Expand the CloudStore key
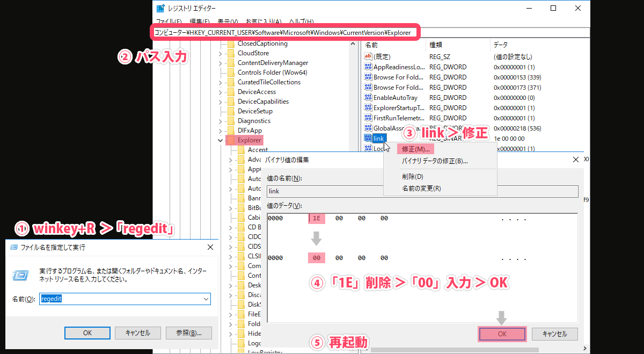The width and height of the screenshot is (644, 354). pos(221,53)
